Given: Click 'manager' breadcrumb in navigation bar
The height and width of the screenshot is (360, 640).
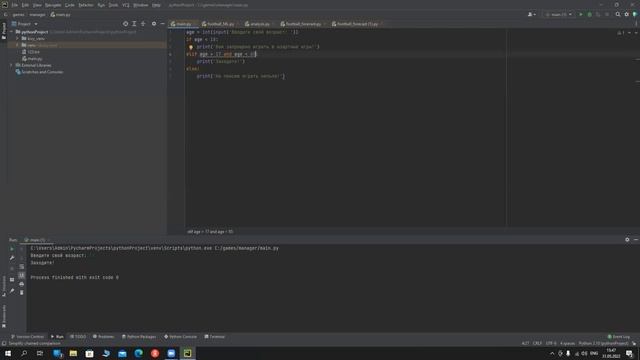Looking at the screenshot, I should point(37,15).
